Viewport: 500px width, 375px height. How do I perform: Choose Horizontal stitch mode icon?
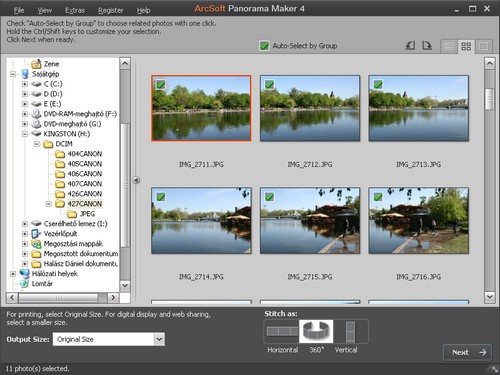pos(282,331)
